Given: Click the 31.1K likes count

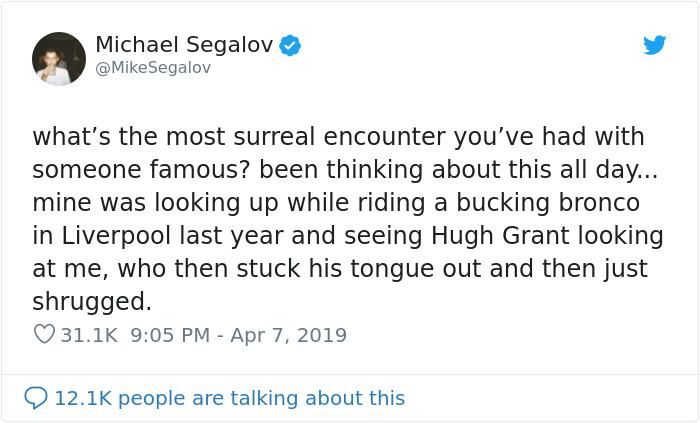Looking at the screenshot, I should pyautogui.click(x=88, y=335).
